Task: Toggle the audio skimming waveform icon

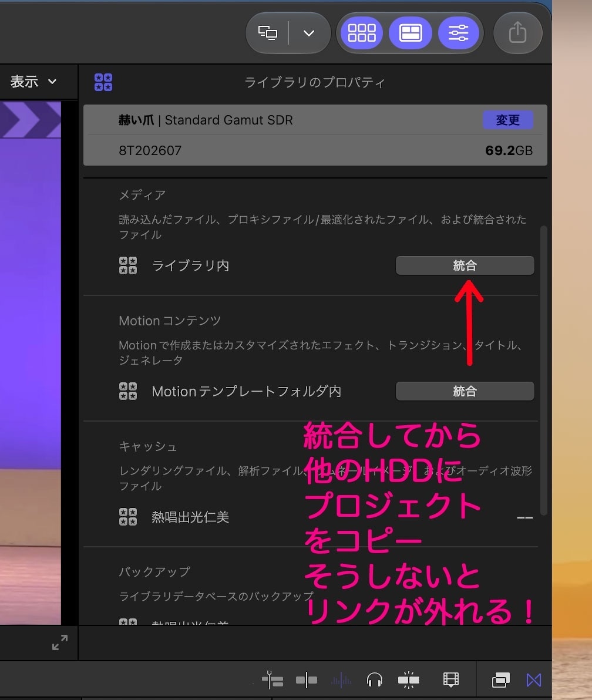Action: (341, 681)
